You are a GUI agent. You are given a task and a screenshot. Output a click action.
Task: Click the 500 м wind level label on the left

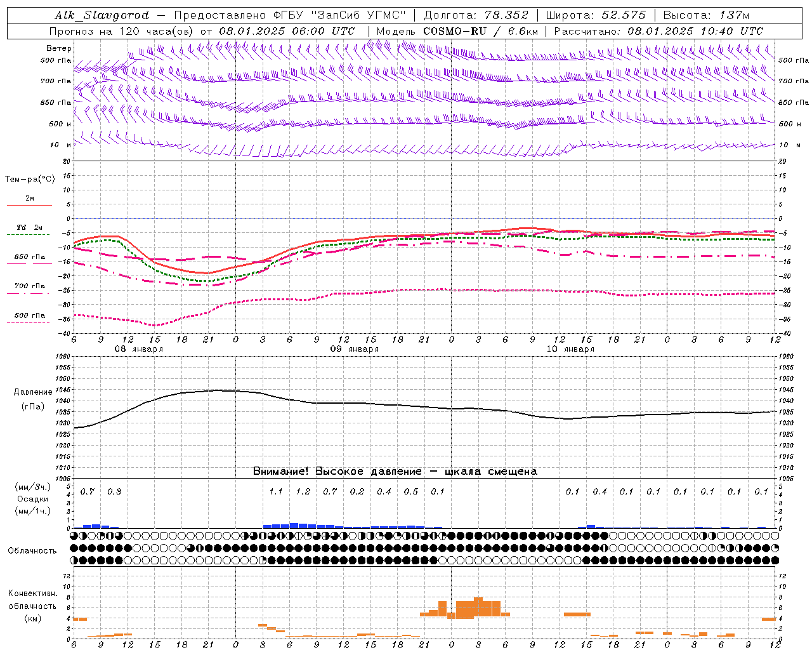click(x=60, y=124)
